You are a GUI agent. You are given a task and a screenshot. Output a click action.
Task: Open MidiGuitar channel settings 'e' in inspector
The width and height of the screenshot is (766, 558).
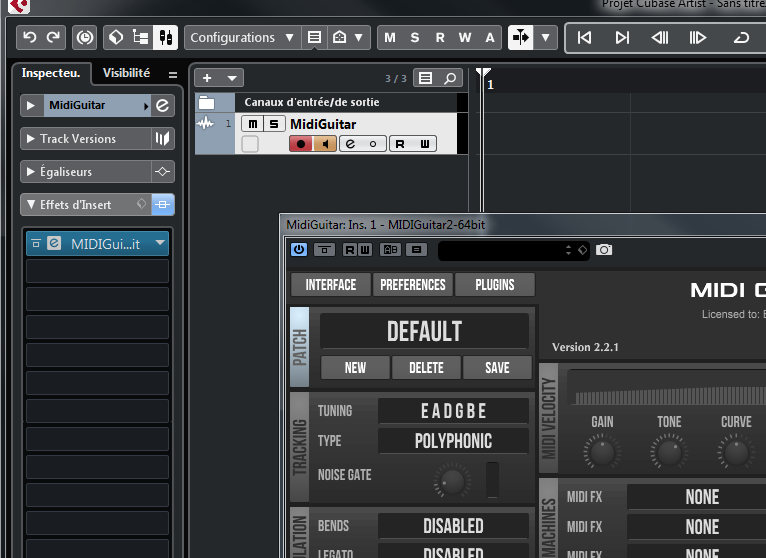[x=162, y=106]
